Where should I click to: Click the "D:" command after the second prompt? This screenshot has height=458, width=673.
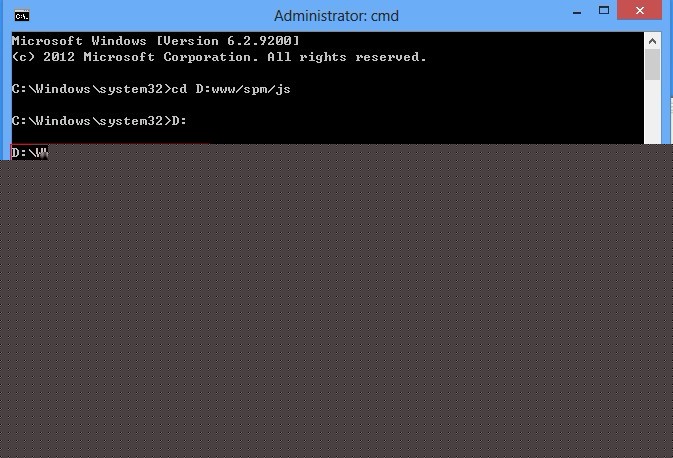[179, 121]
